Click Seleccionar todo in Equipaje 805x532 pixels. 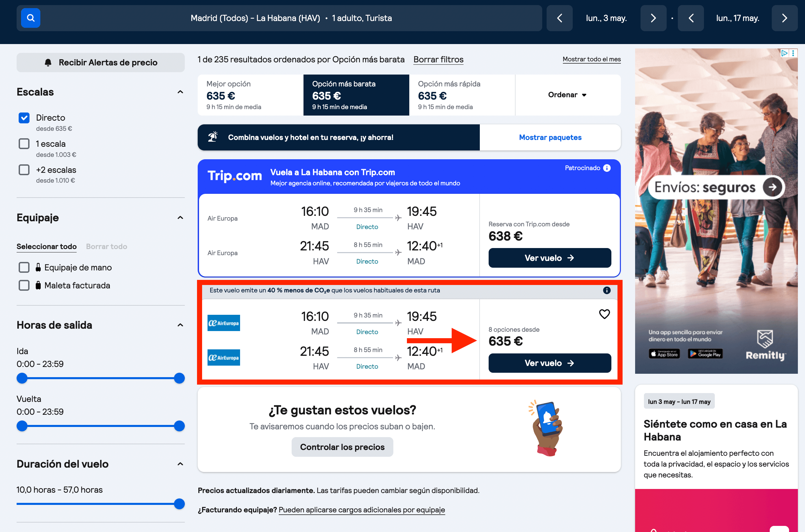tap(46, 247)
